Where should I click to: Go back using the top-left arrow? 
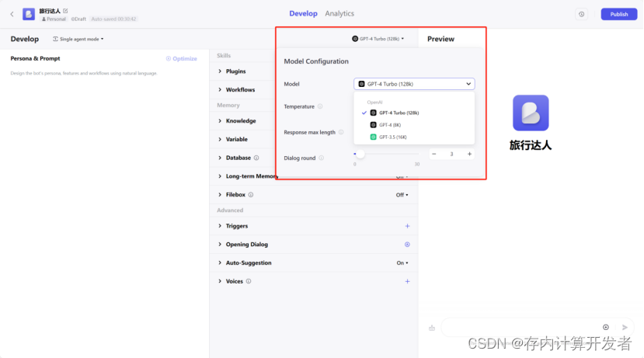[x=12, y=15]
